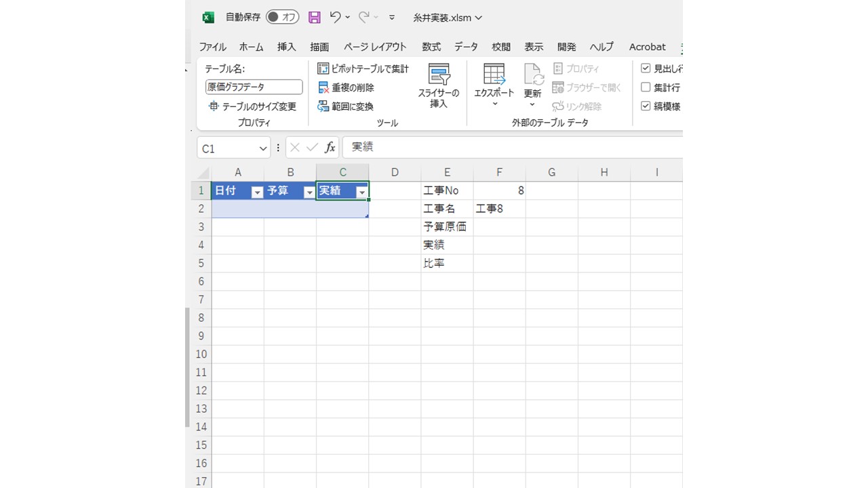The image size is (868, 488).
Task: Open the エクスポート dropdown arrow
Action: [494, 104]
